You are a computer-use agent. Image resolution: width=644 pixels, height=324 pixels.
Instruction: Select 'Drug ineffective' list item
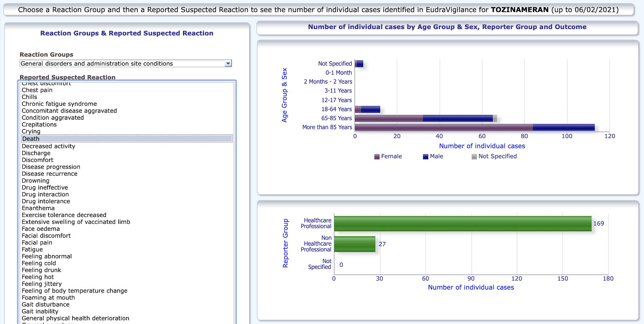click(45, 187)
